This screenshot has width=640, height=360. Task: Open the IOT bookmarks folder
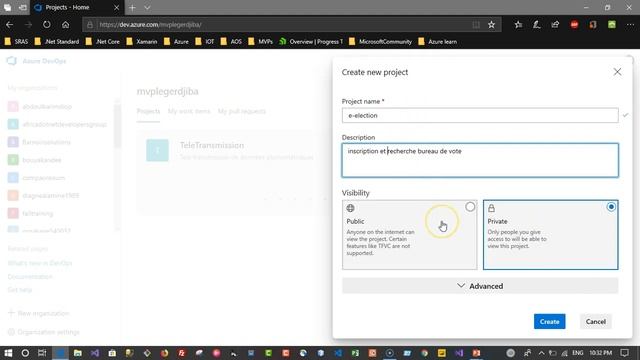(x=204, y=42)
